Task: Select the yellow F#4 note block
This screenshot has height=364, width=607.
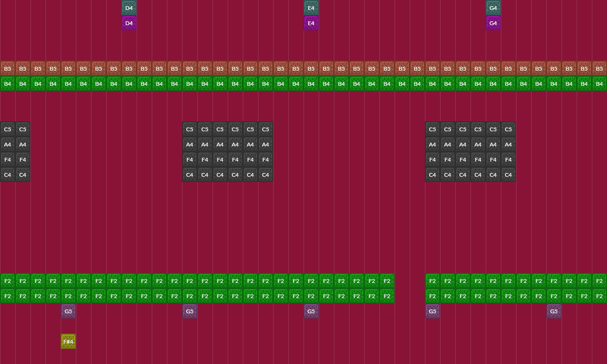Action: [68, 341]
